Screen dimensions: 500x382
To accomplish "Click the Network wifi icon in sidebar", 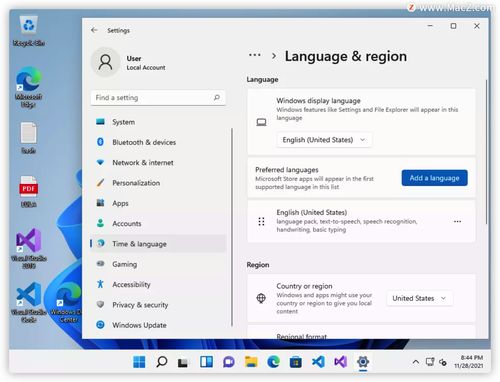I will tap(100, 162).
